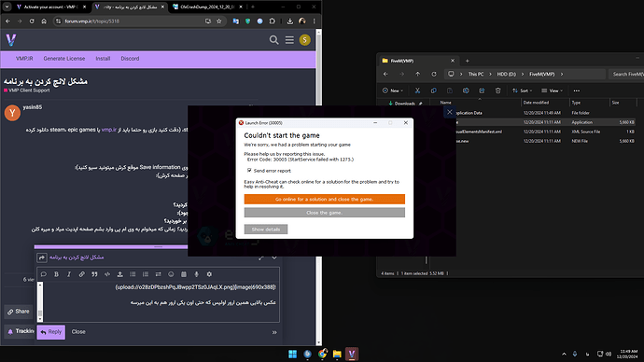Insert hyperlink using the editor link icon
The image size is (644, 362).
82,274
